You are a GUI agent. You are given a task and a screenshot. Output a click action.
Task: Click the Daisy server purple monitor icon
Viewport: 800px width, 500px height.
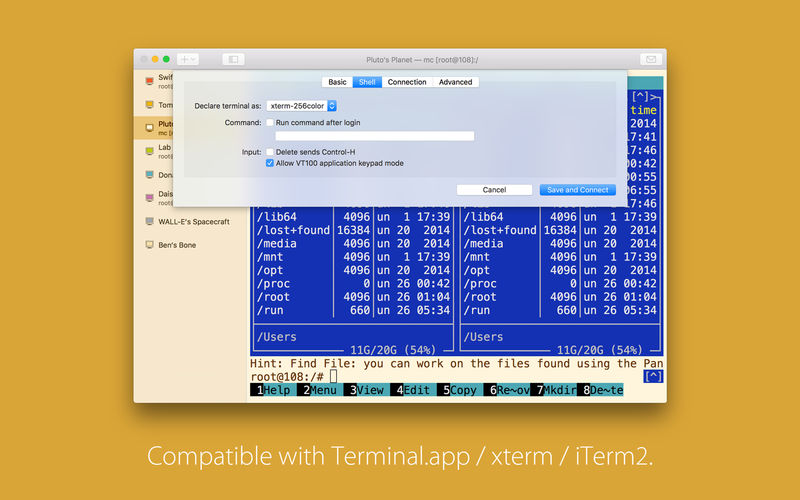click(x=149, y=198)
